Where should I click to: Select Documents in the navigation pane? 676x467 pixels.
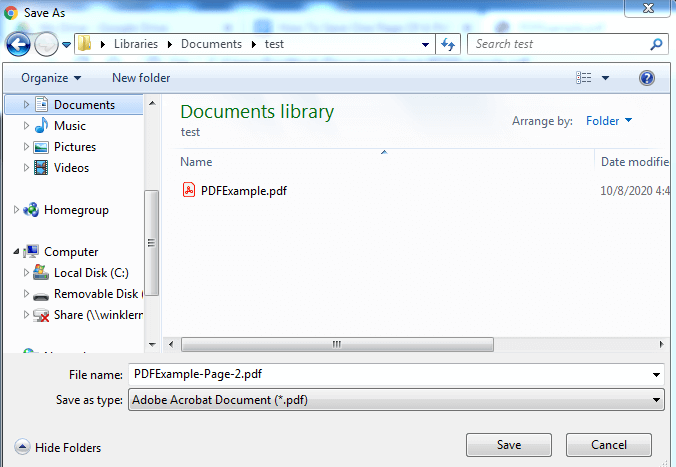click(x=84, y=105)
